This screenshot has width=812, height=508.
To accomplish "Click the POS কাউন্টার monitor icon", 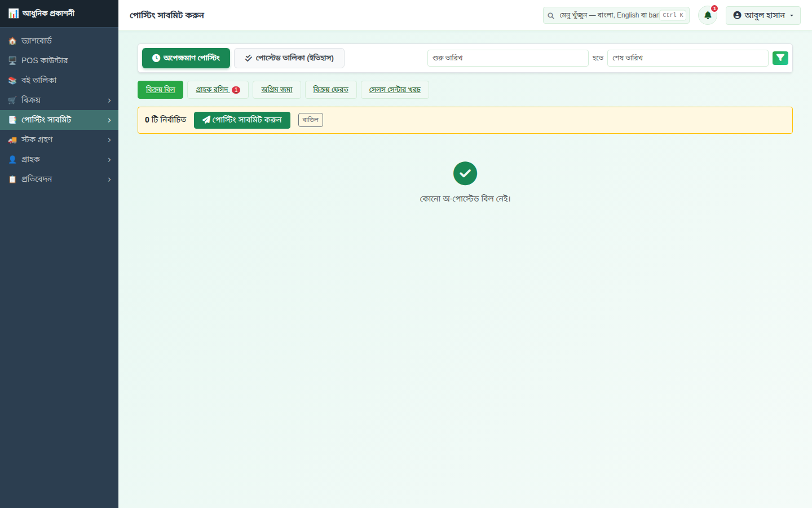I will [x=12, y=60].
